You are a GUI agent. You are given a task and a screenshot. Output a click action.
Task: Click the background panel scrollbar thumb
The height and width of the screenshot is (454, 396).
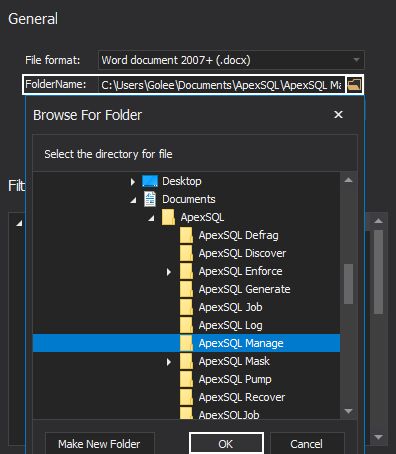(378, 272)
